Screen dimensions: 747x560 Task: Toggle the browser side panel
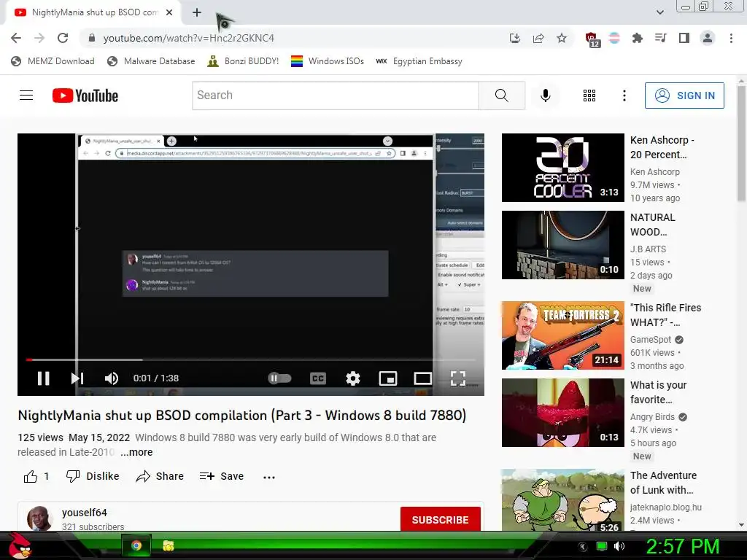[x=684, y=38]
